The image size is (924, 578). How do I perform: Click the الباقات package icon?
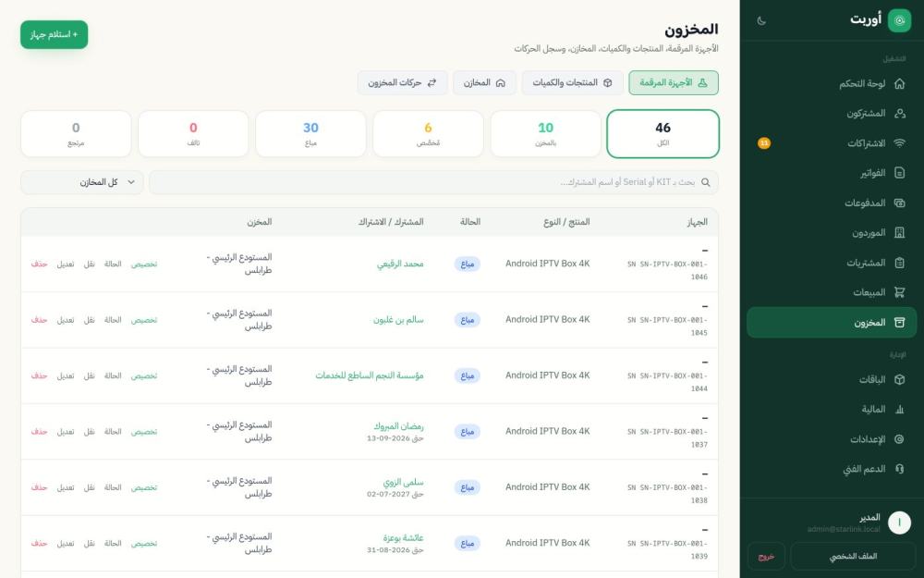pyautogui.click(x=899, y=379)
